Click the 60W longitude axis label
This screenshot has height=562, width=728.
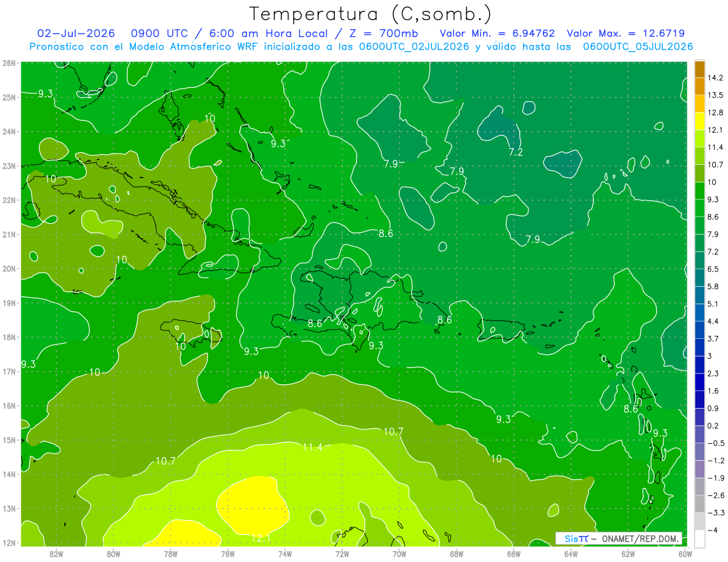point(685,554)
